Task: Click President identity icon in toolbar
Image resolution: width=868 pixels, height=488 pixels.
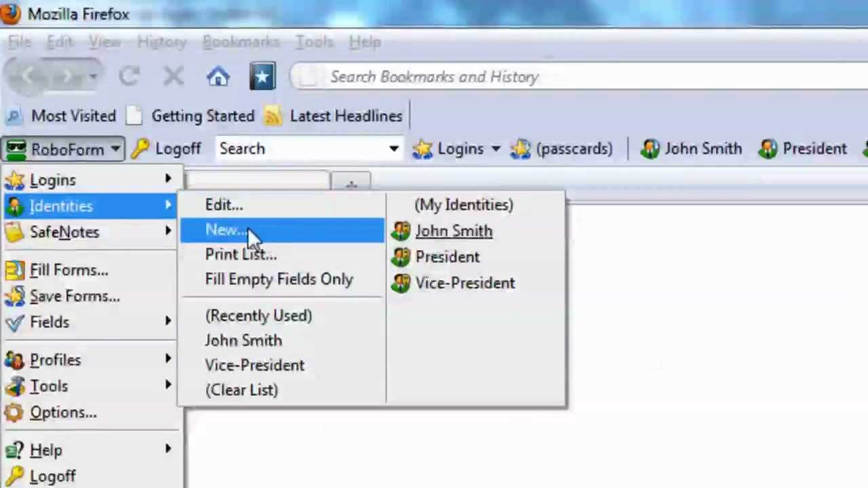Action: (768, 148)
